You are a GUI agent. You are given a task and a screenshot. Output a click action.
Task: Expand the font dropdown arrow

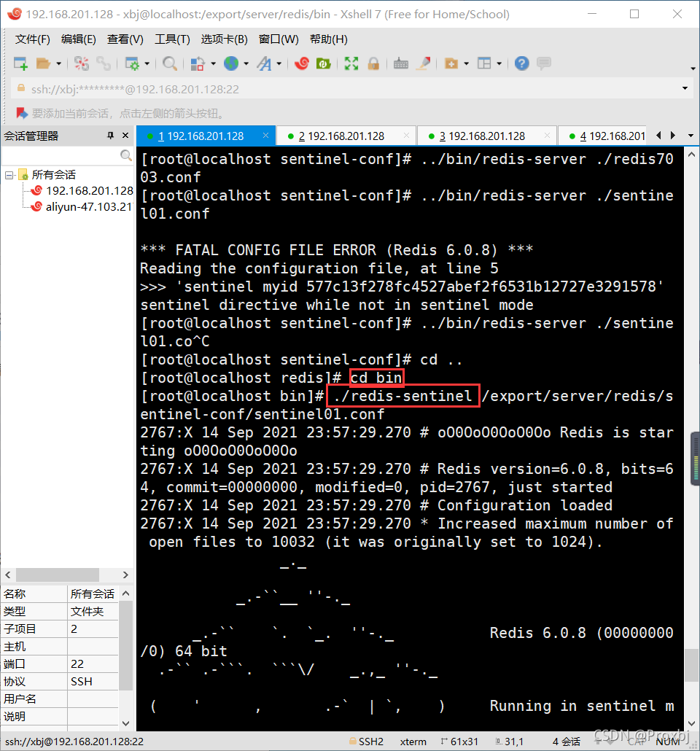coord(279,63)
